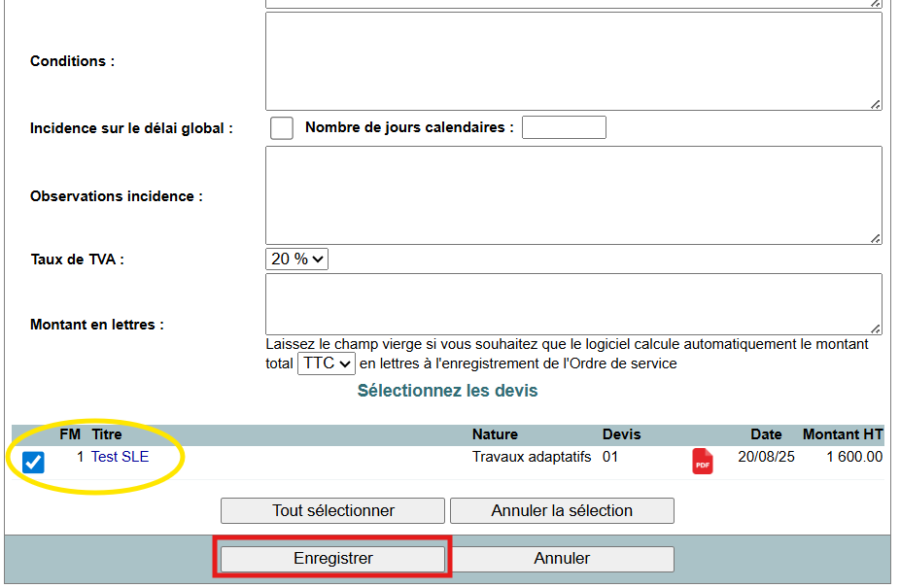Open the Test SLE title link
The width and height of the screenshot is (900, 588).
[x=120, y=456]
